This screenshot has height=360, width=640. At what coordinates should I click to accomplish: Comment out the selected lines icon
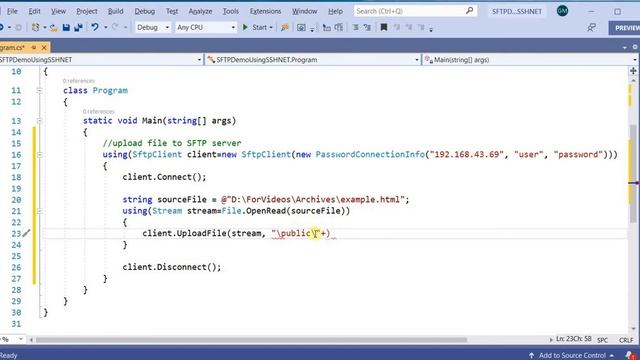(356, 27)
